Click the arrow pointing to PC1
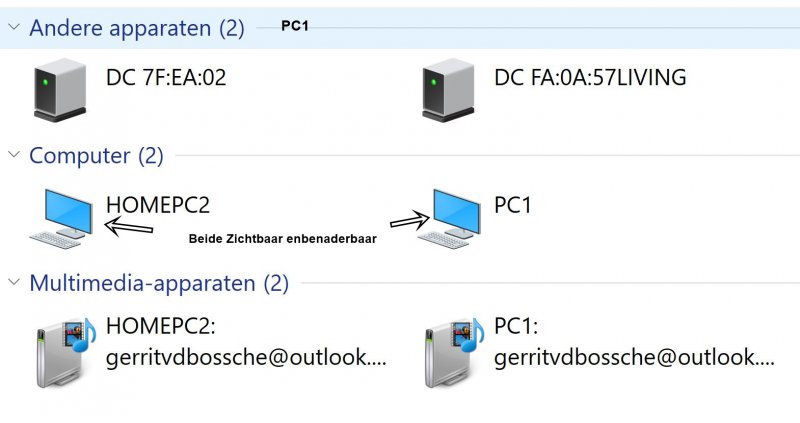Image resolution: width=800 pixels, height=423 pixels. tap(409, 219)
